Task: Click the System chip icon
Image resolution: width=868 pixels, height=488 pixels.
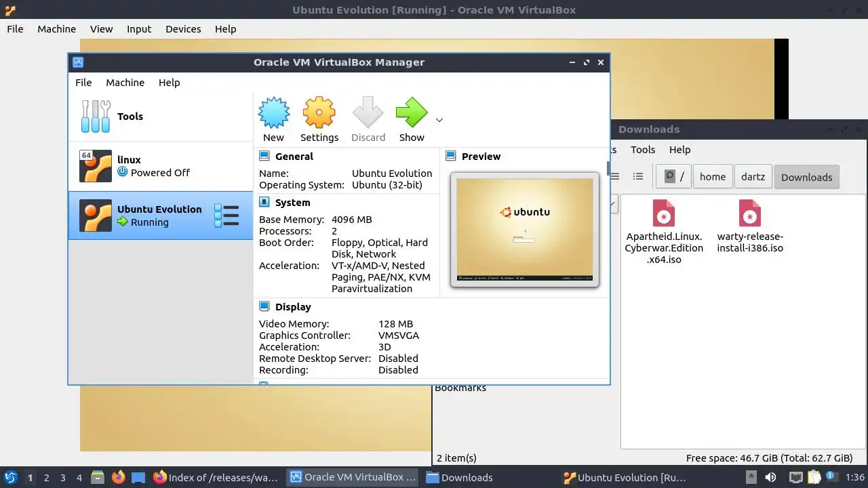Action: [x=264, y=203]
